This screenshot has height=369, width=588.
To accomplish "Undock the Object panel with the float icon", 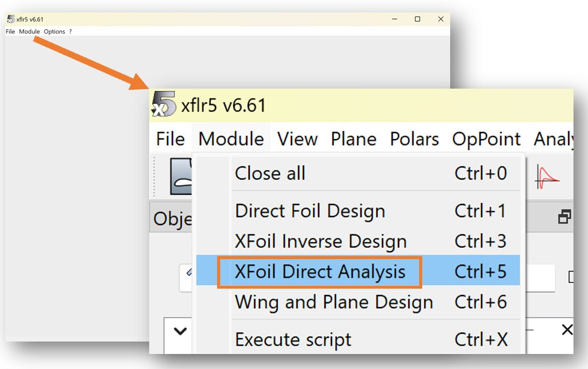I will pos(564,217).
